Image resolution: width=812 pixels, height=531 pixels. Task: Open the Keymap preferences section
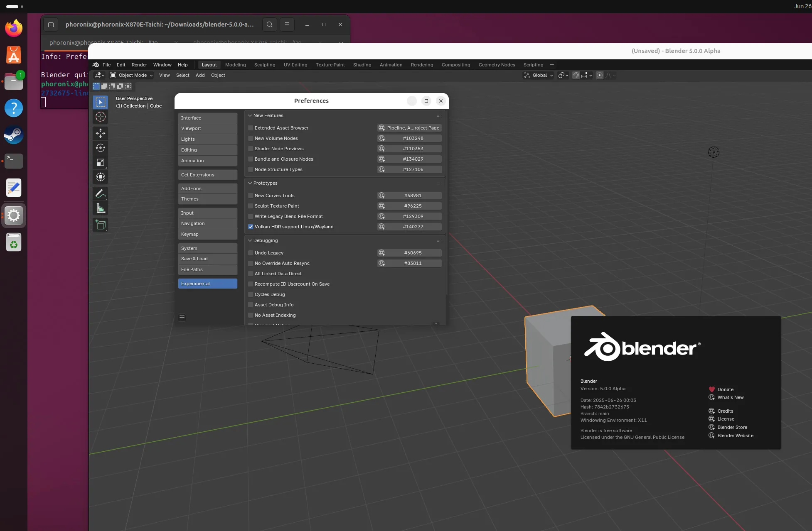208,234
